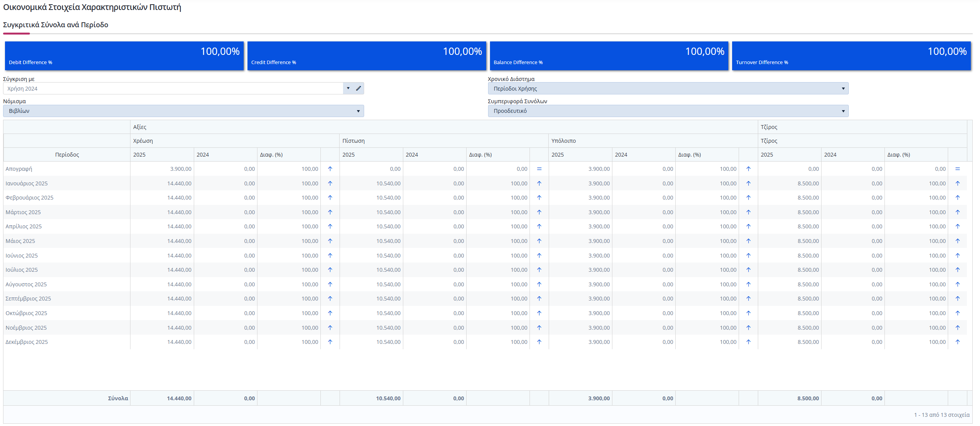Click credit up arrow in Οκτώβριος 2025 row
The image size is (980, 426).
[x=539, y=313]
